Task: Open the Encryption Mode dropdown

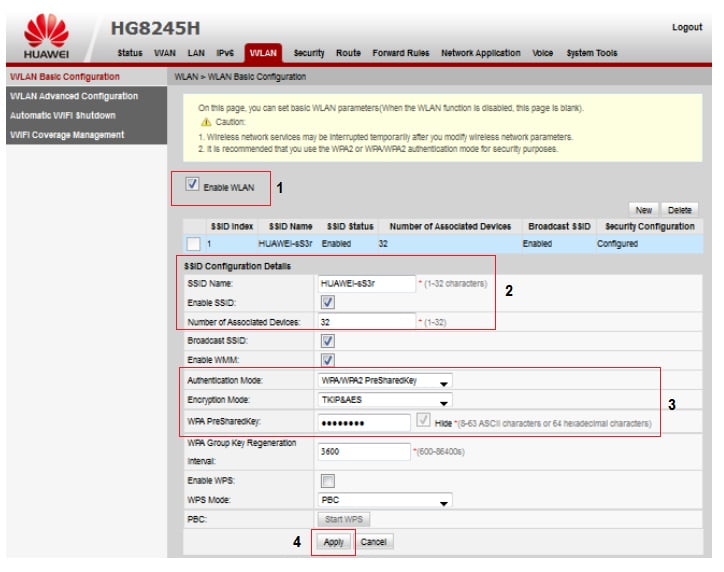Action: [385, 400]
